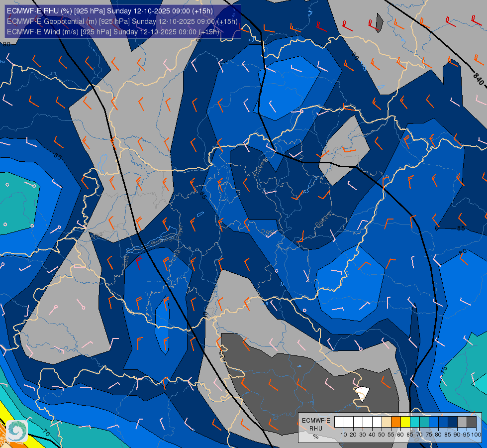Click the light gray 90-95 legend swatch
Image resolution: width=487 pixels, height=448 pixels.
(462, 422)
